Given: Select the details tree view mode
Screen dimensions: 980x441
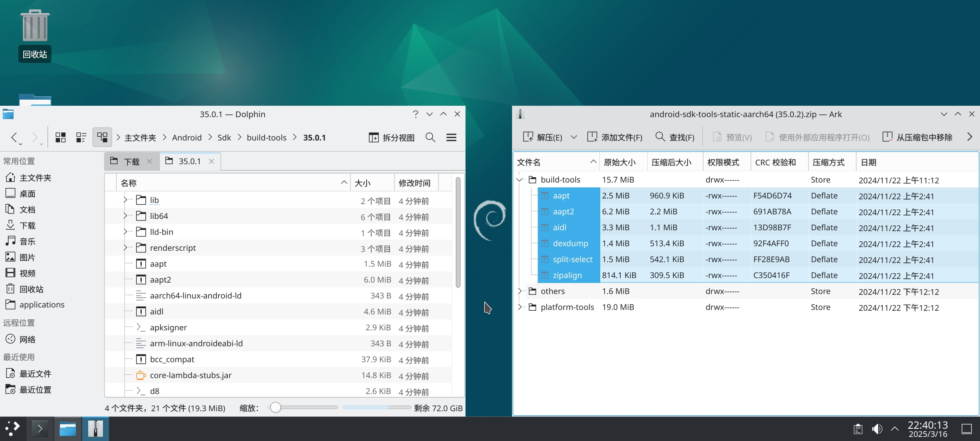Looking at the screenshot, I should pyautogui.click(x=102, y=137).
